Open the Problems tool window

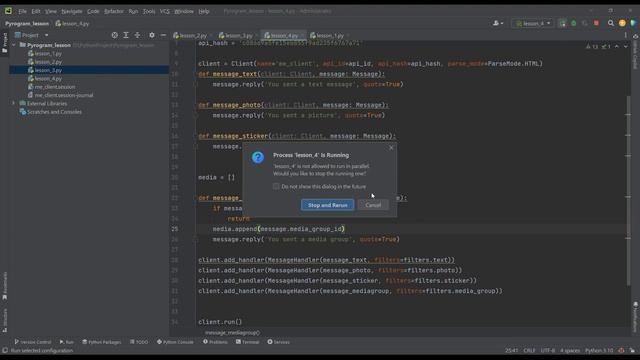(x=215, y=342)
